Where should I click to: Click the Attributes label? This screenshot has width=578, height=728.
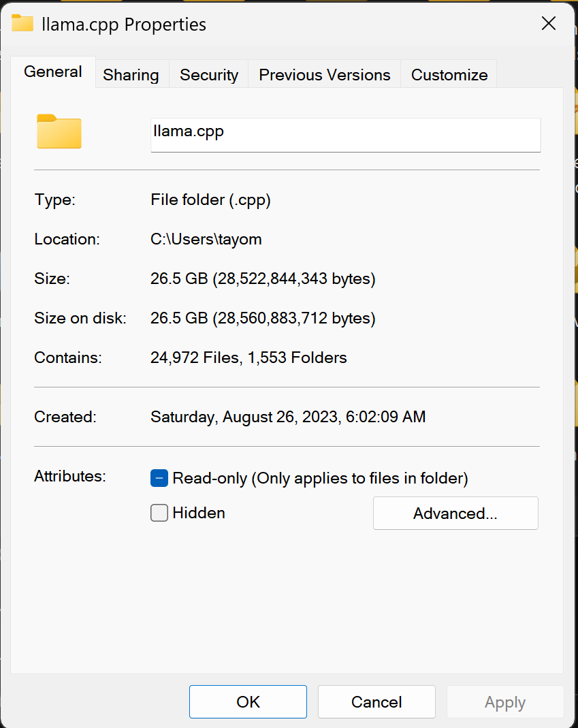pyautogui.click(x=70, y=476)
